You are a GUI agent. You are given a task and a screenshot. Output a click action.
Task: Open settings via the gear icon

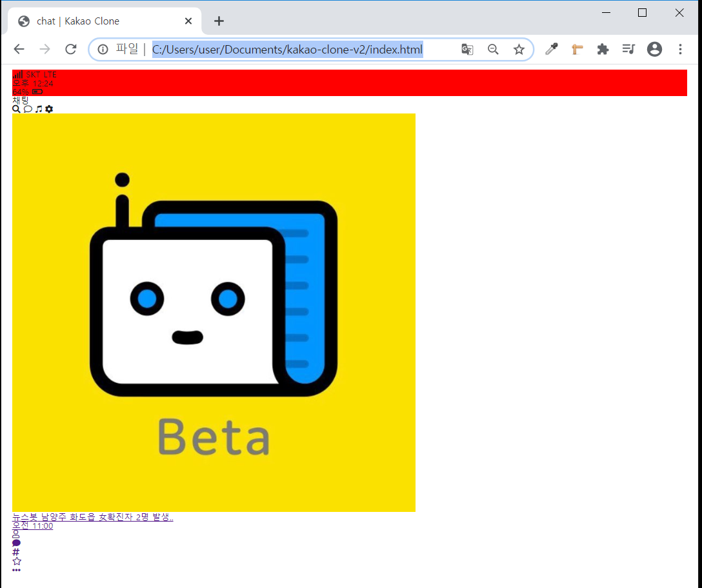49,109
